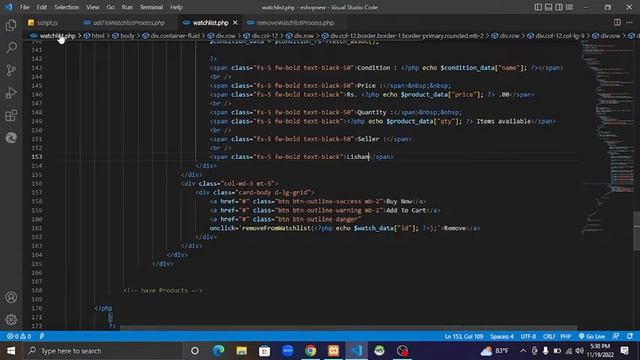Toggle secondary side bar layout icon
The image size is (640, 360).
point(559,7)
